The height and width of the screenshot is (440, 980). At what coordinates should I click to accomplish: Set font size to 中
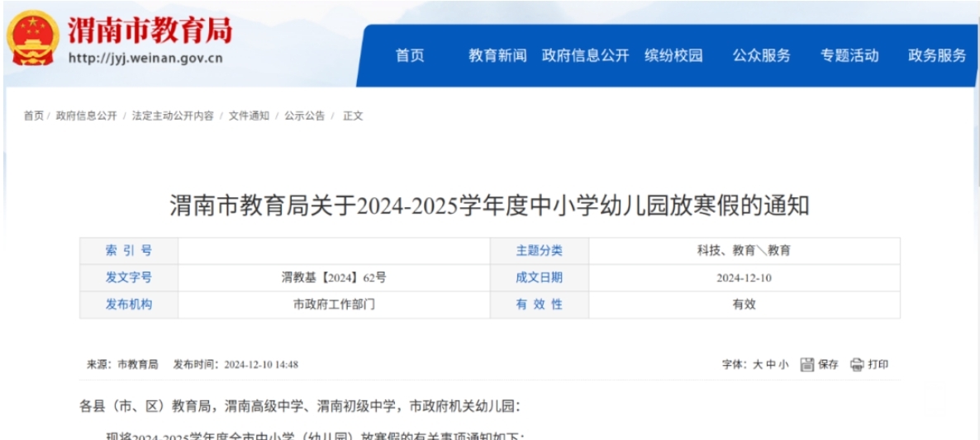771,365
